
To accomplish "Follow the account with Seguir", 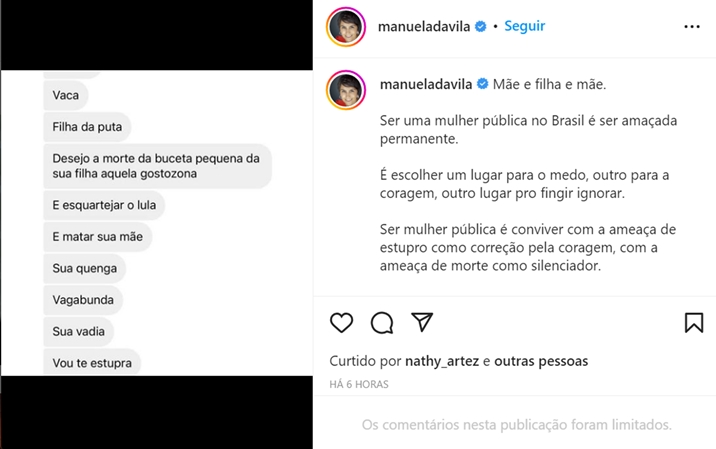I will point(524,27).
